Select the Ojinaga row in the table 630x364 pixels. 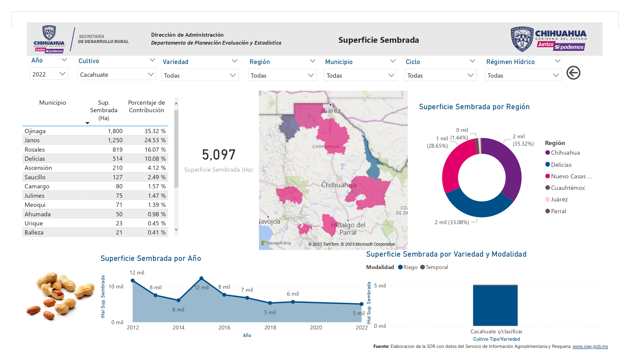(x=95, y=131)
